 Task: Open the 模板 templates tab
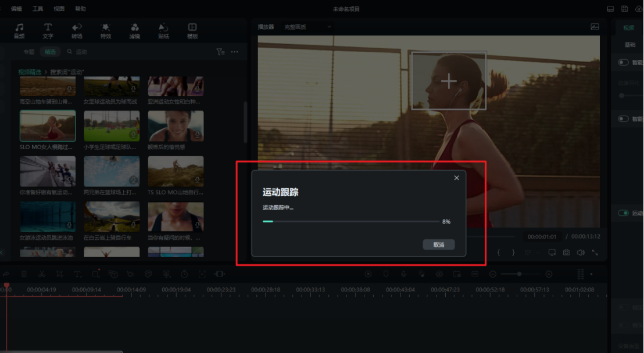point(192,31)
